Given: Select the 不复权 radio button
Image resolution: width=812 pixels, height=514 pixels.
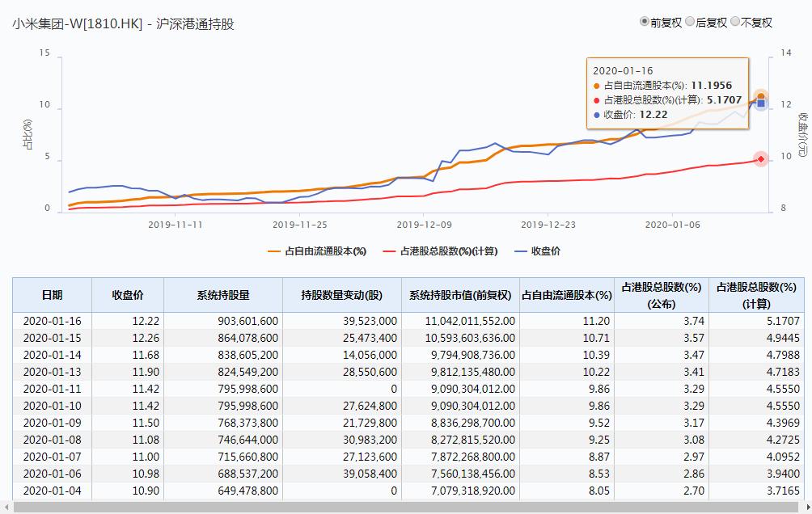Looking at the screenshot, I should coord(735,22).
